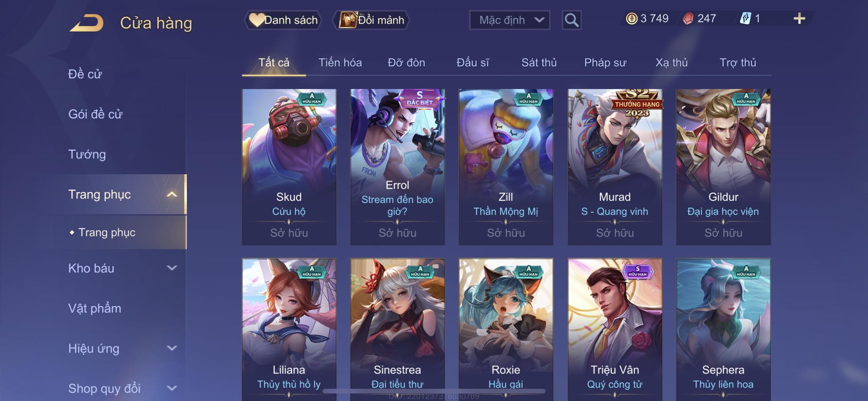Open the search magnifier icon
The width and height of the screenshot is (868, 401).
point(571,20)
